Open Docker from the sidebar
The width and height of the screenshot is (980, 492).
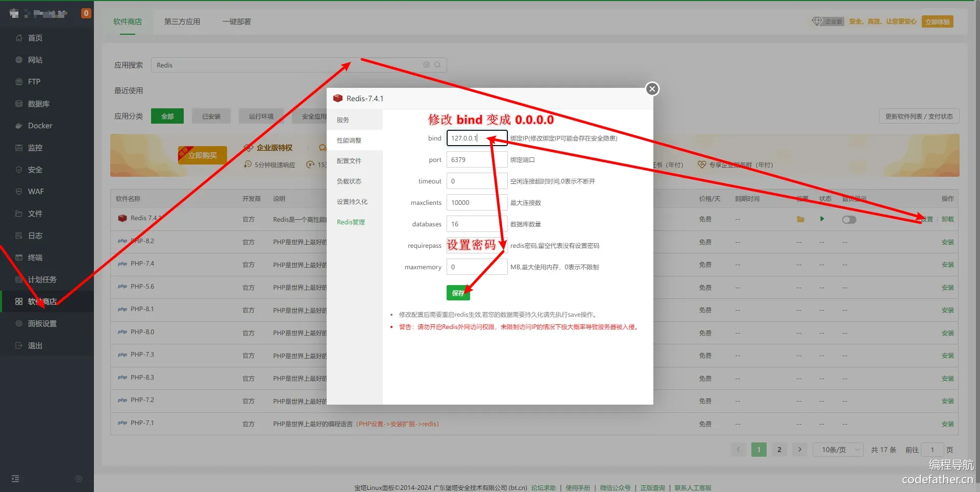[x=40, y=126]
